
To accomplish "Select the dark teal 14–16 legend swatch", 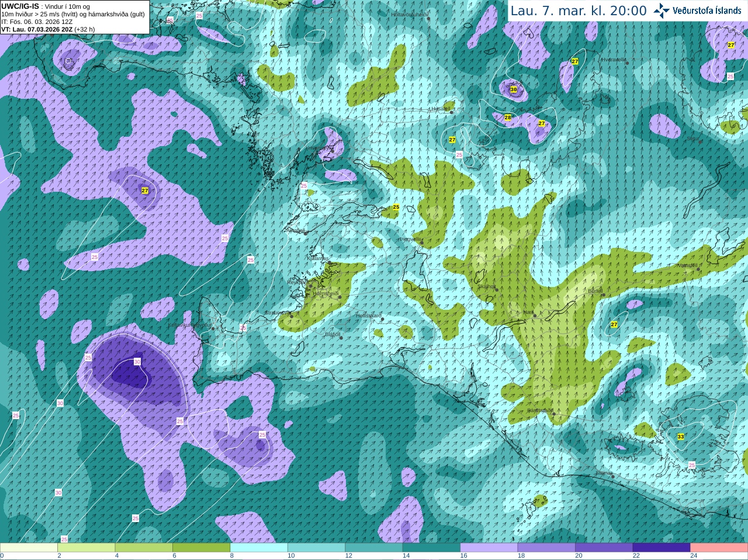I will point(431,548).
